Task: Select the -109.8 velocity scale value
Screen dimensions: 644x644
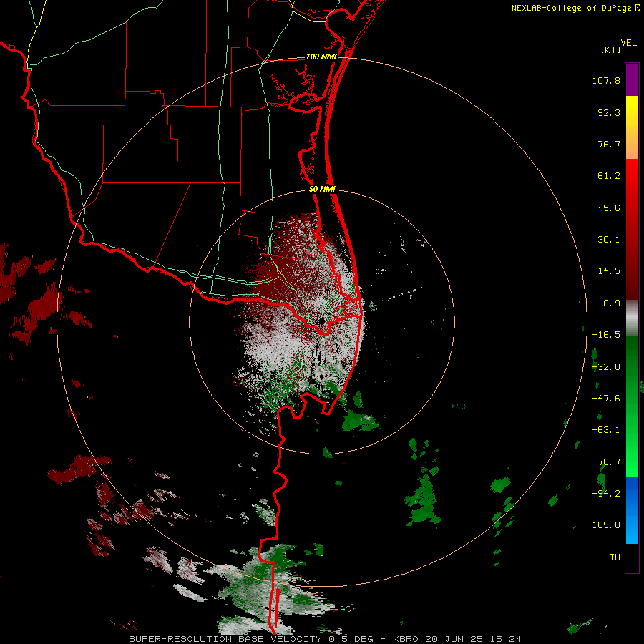Action: [x=603, y=525]
